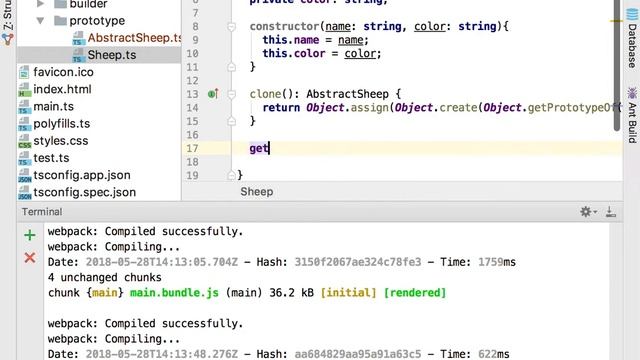This screenshot has height=360, width=640.
Task: Open polyfills.ts file
Action: [62, 123]
